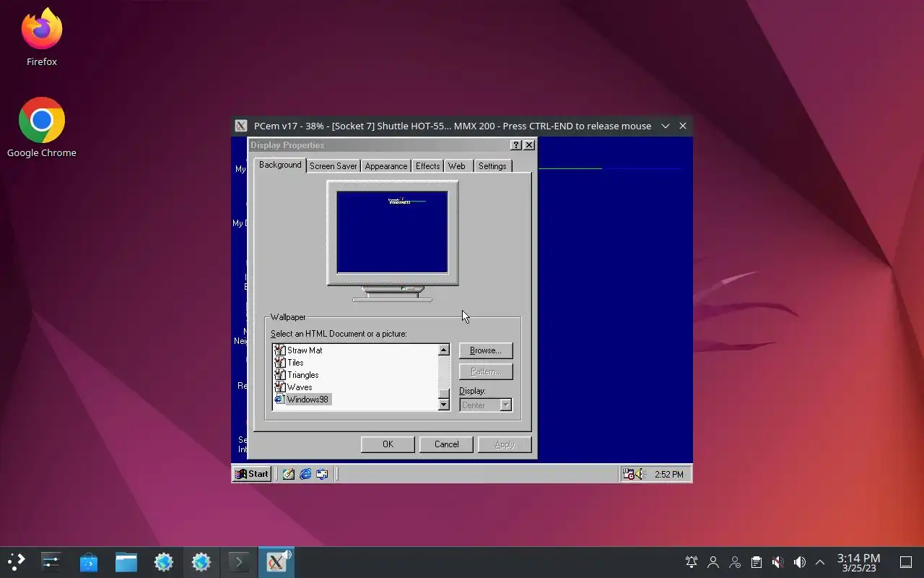Open the Effects tab
Viewport: 924px width, 578px height.
(427, 166)
